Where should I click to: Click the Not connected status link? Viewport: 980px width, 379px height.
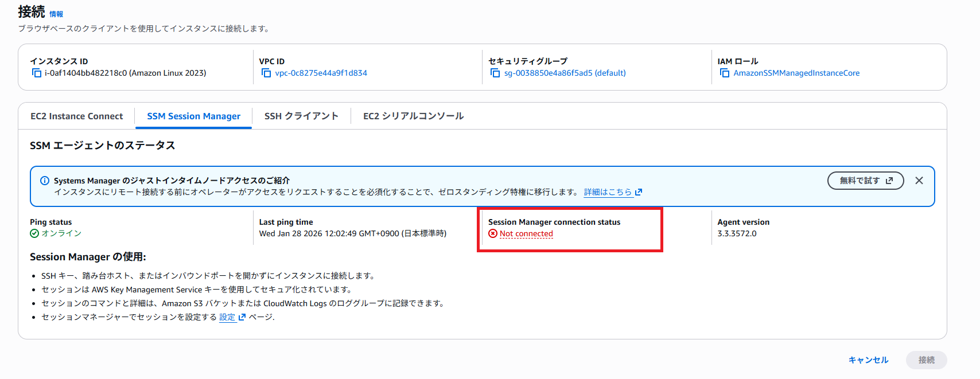pyautogui.click(x=526, y=234)
